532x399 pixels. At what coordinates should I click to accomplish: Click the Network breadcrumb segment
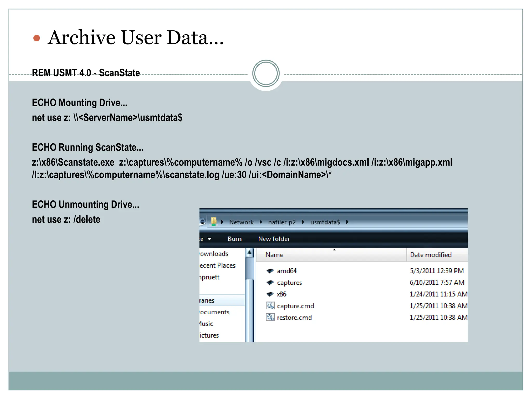[241, 222]
